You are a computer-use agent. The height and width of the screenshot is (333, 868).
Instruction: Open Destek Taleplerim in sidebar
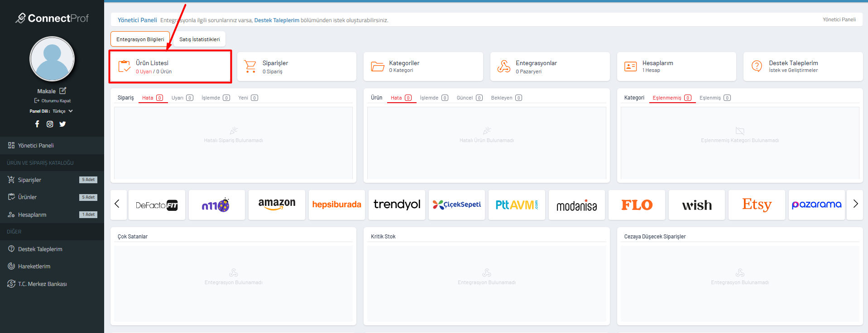point(52,249)
